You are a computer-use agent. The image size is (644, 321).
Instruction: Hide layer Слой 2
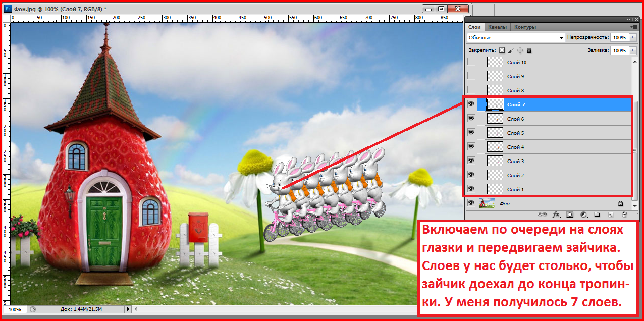click(471, 175)
